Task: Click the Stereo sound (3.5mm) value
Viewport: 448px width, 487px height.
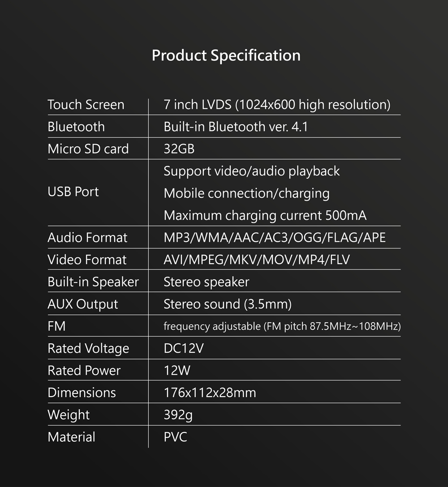Action: [x=228, y=304]
